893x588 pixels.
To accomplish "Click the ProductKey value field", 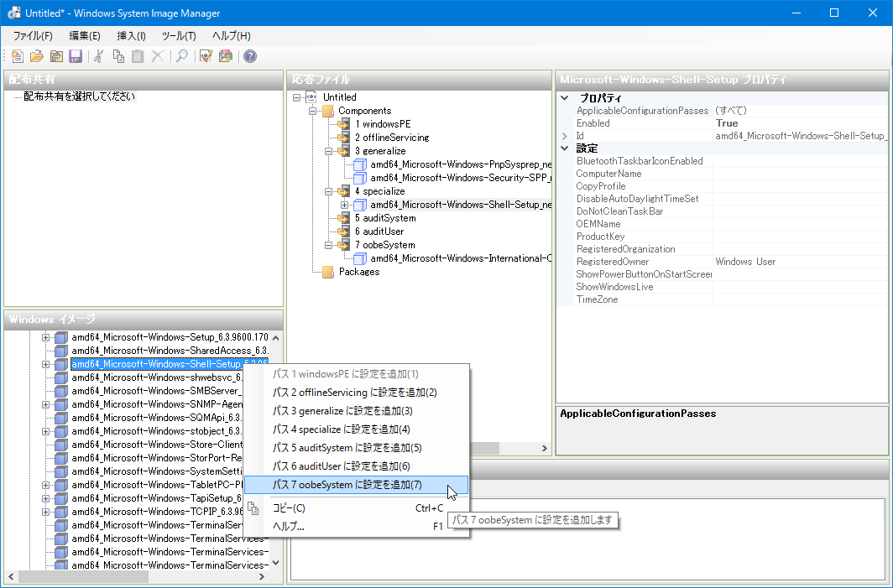I will point(800,237).
